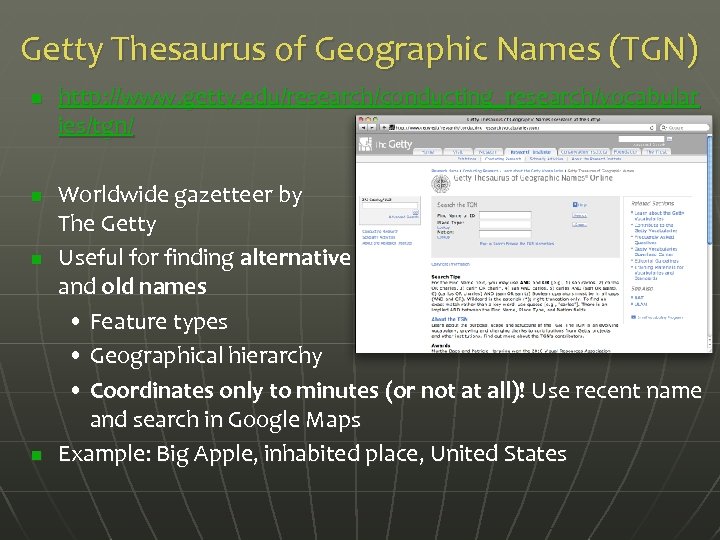Click the slide title Getty Thesaurus of Geographic Names
The image size is (720, 540).
(360, 49)
